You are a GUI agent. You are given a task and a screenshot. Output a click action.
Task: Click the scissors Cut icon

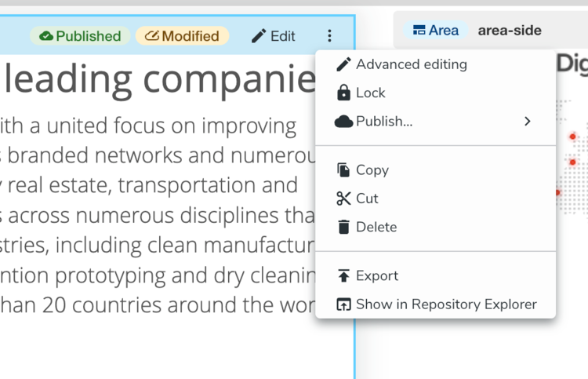coord(343,199)
